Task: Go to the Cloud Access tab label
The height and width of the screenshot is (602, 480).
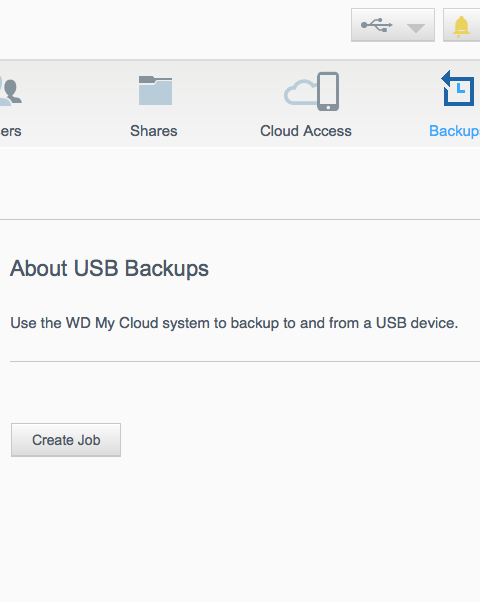Action: (x=306, y=131)
